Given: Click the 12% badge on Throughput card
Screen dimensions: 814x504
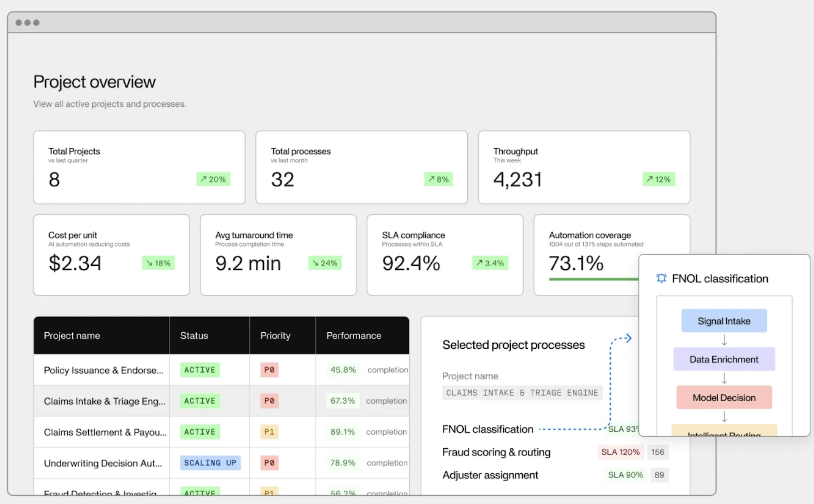Looking at the screenshot, I should (659, 179).
